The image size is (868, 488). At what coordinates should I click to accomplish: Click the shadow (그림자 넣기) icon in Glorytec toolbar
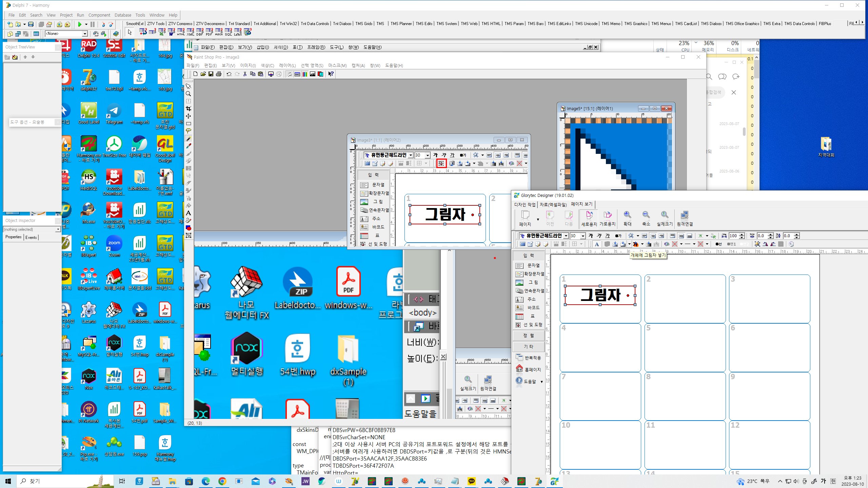pyautogui.click(x=623, y=244)
